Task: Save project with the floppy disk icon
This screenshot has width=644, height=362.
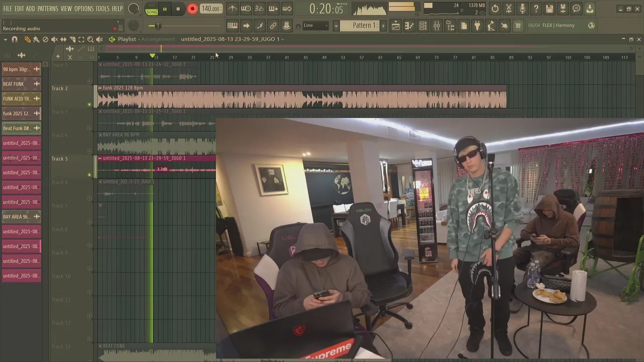Action: pyautogui.click(x=549, y=9)
